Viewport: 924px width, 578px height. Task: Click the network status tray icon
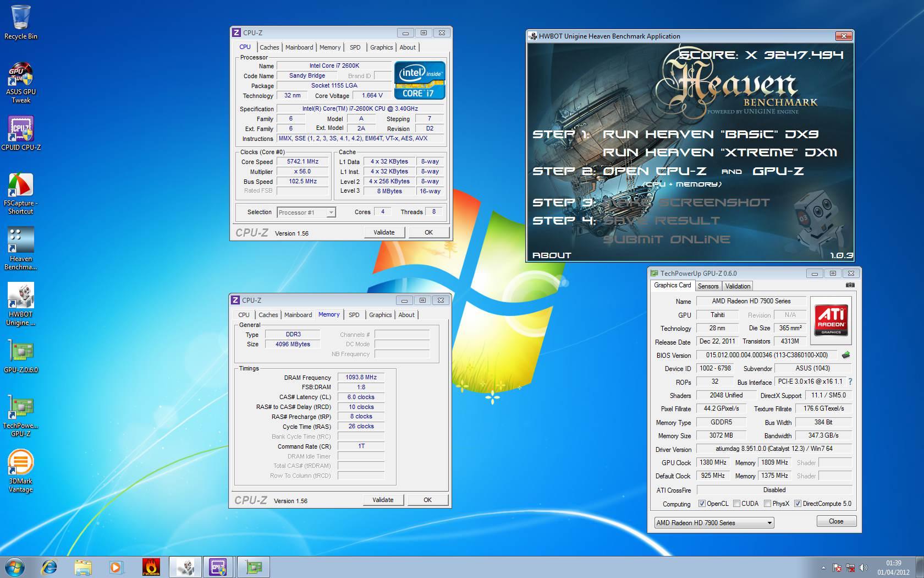point(850,567)
